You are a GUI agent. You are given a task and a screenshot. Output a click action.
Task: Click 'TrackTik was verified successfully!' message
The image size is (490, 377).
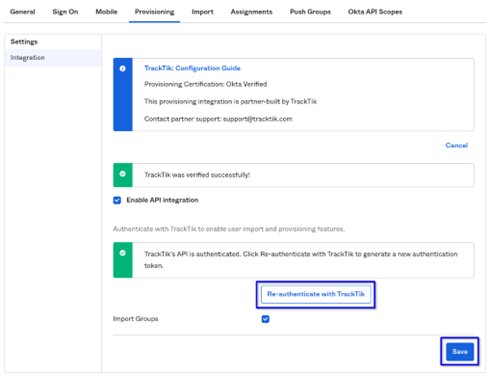coord(197,175)
